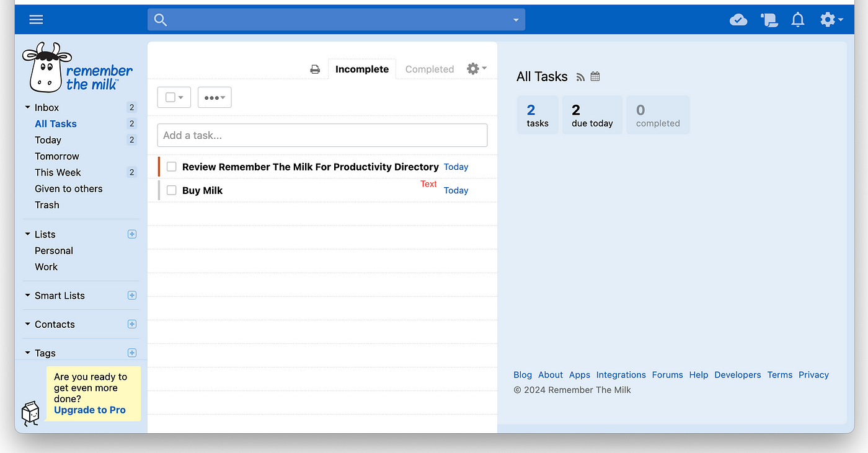
Task: Click Today due date of Review task
Action: pos(456,167)
